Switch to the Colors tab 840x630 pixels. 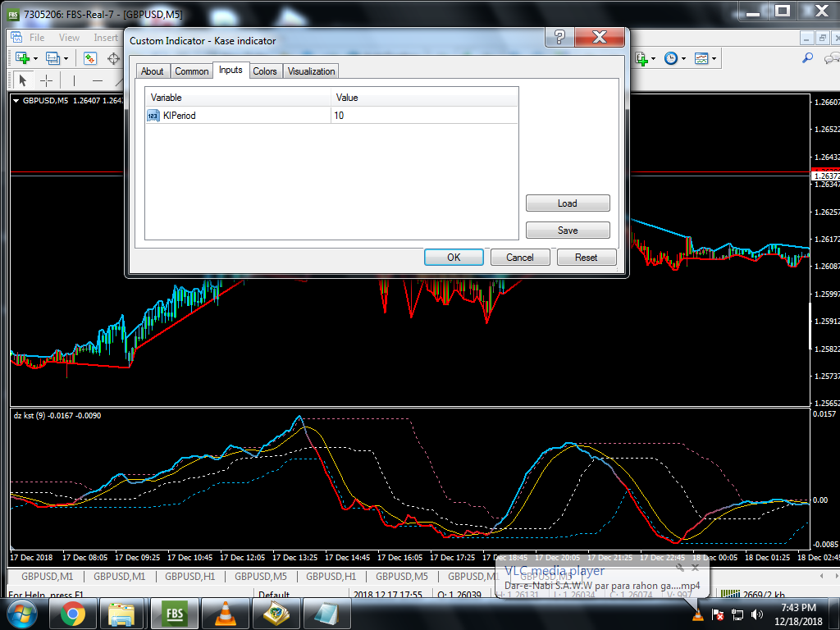coord(265,71)
